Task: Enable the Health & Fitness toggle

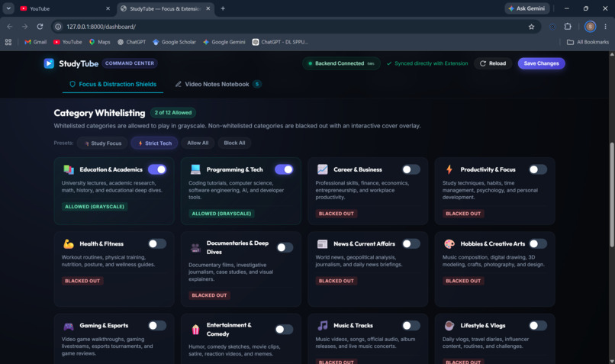Action: coord(157,243)
